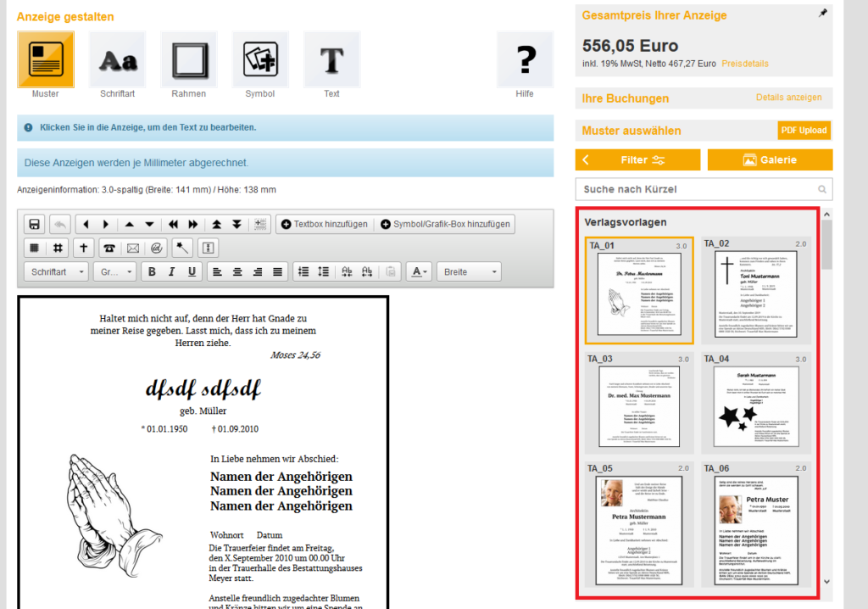Viewport: 868px width, 609px height.
Task: Click the decrease character spacing icon
Action: [347, 271]
